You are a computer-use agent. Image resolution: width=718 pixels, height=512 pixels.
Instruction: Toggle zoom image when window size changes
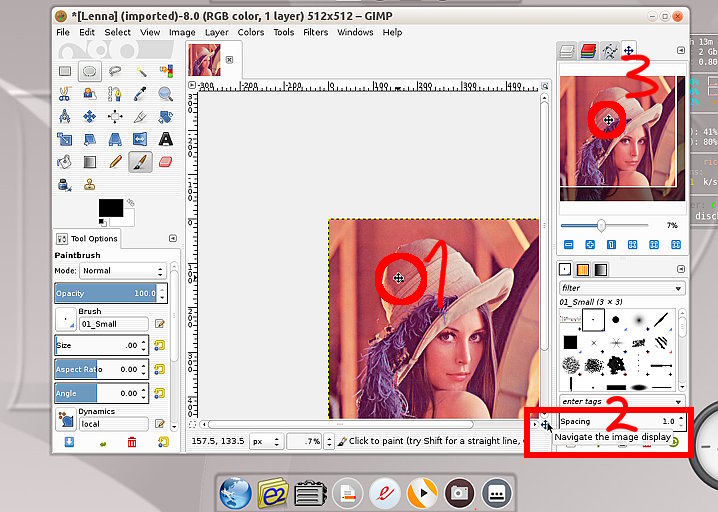pos(544,86)
